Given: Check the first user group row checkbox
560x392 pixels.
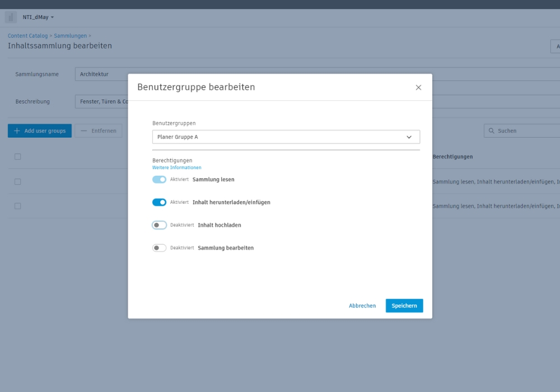Looking at the screenshot, I should tap(18, 181).
